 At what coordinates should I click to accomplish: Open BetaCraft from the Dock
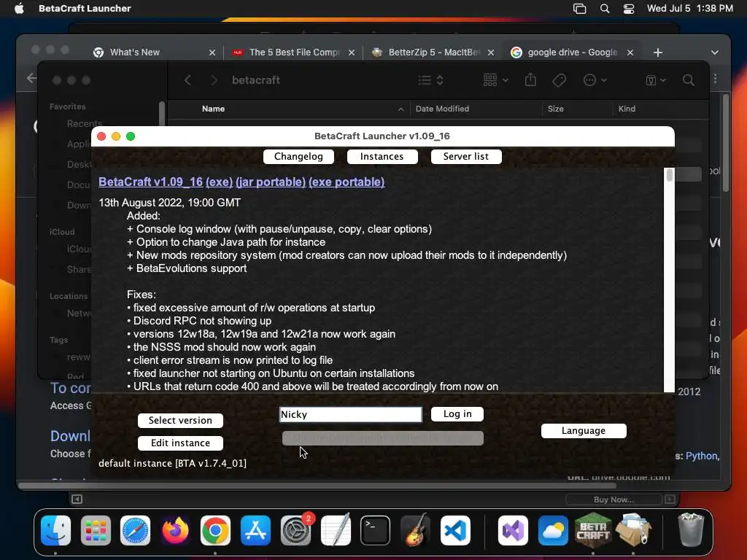[x=593, y=529]
